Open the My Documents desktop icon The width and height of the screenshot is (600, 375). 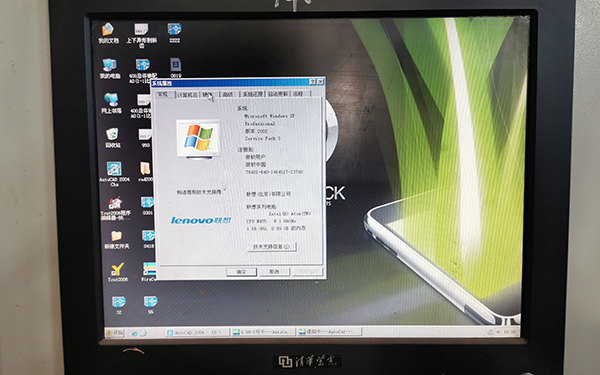tap(108, 32)
